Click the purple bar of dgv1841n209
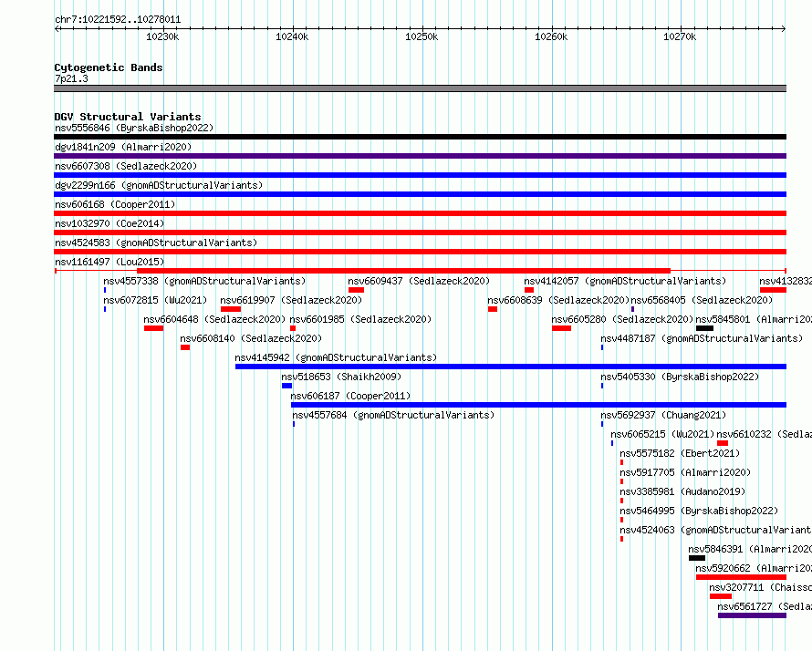The height and width of the screenshot is (651, 812). [420, 156]
